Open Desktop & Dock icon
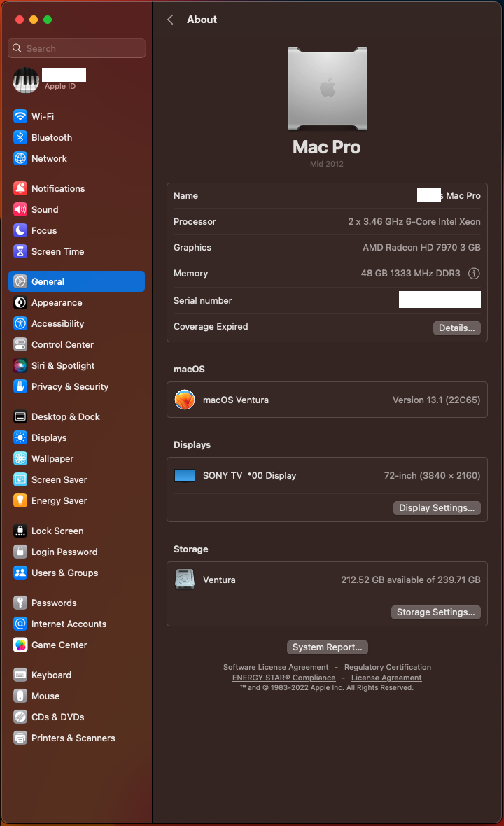Viewport: 504px width, 826px height. coord(20,417)
